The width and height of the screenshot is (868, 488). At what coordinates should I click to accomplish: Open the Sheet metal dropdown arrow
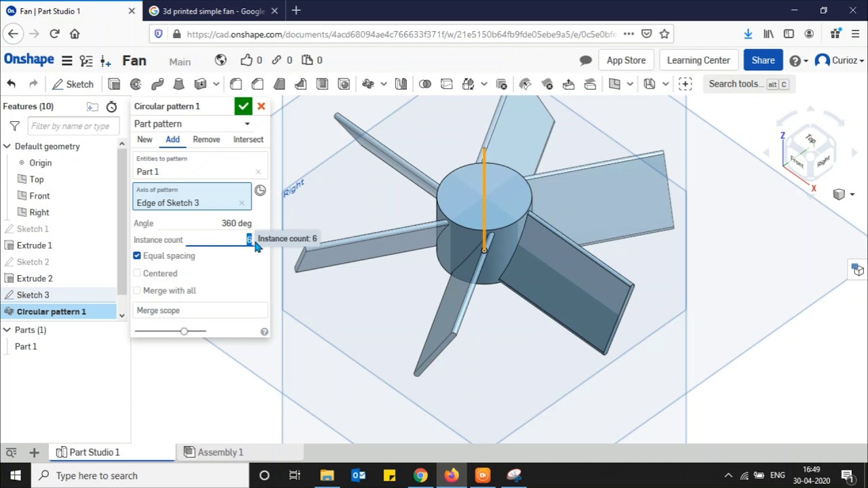point(665,84)
